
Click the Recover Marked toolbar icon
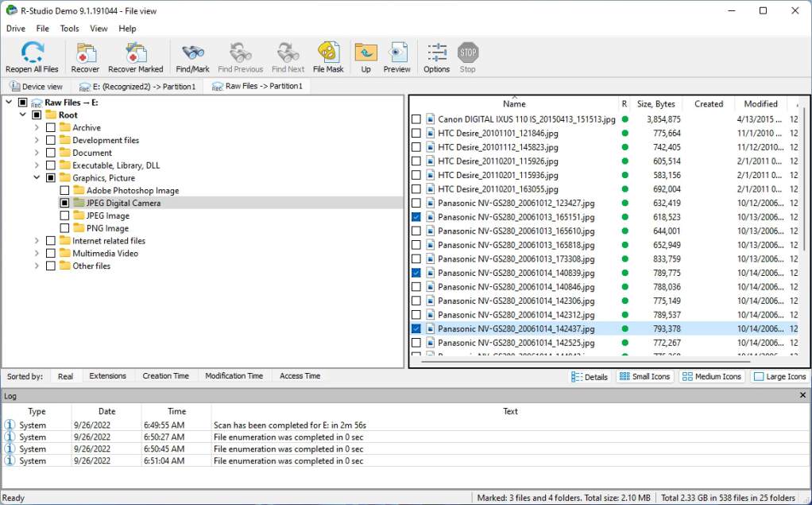[x=136, y=52]
